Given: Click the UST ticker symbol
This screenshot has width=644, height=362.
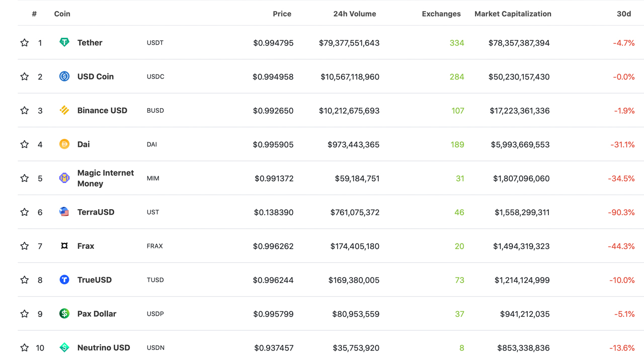Looking at the screenshot, I should [153, 212].
